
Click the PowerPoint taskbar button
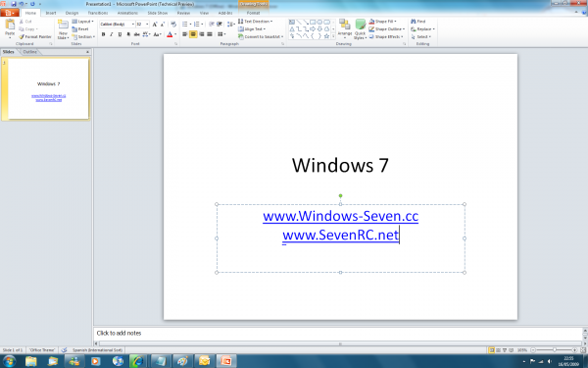coord(226,361)
